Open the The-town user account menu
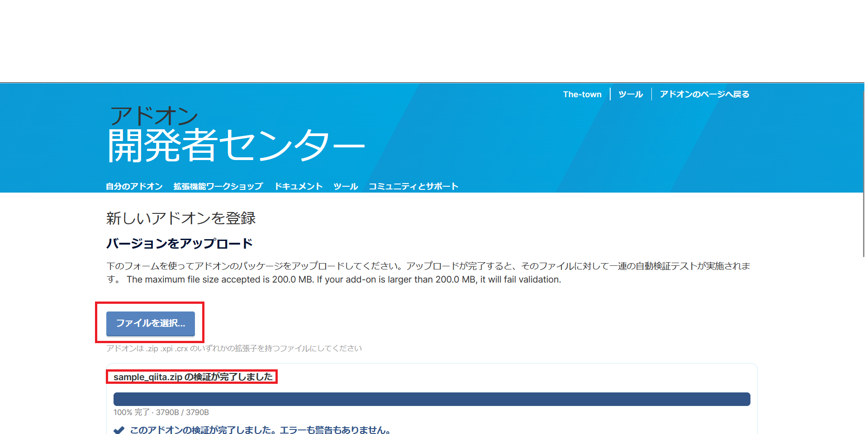 (x=582, y=94)
